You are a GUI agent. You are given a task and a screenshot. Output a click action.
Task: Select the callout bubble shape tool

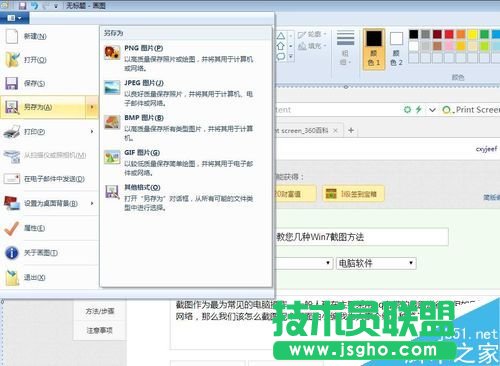pos(281,57)
